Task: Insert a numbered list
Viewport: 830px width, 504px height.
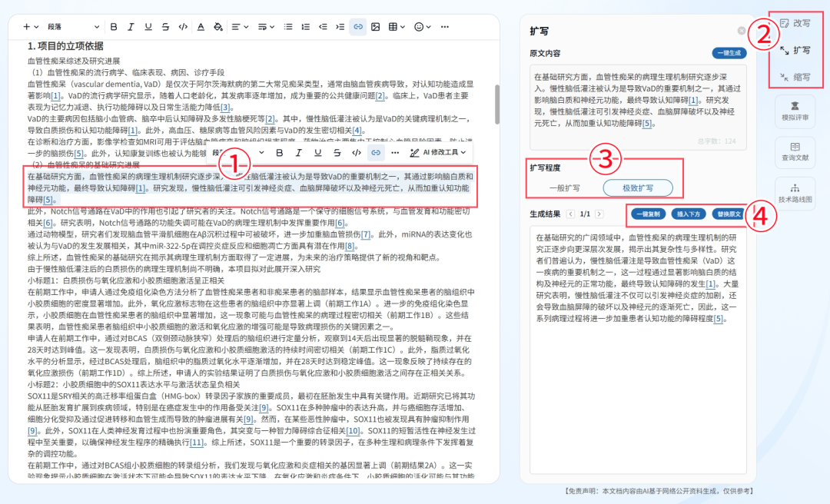Action: 305,27
